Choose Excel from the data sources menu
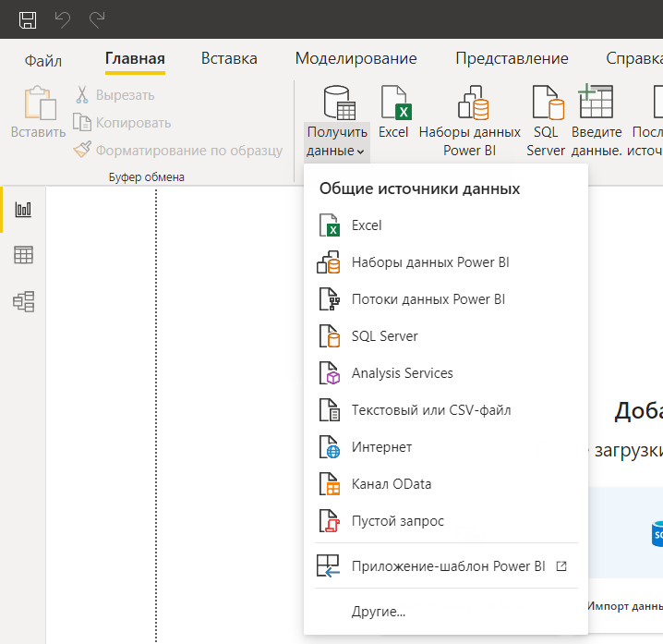The height and width of the screenshot is (644, 663). (446, 225)
